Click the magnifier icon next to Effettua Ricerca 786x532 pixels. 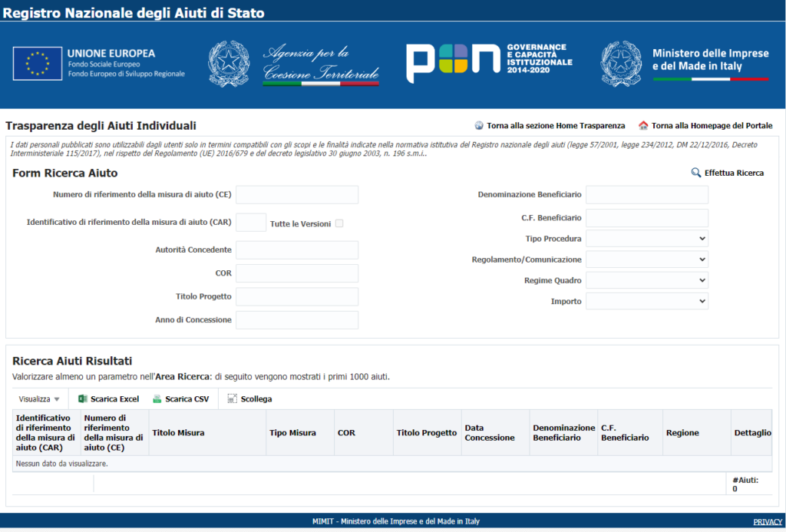pyautogui.click(x=695, y=173)
